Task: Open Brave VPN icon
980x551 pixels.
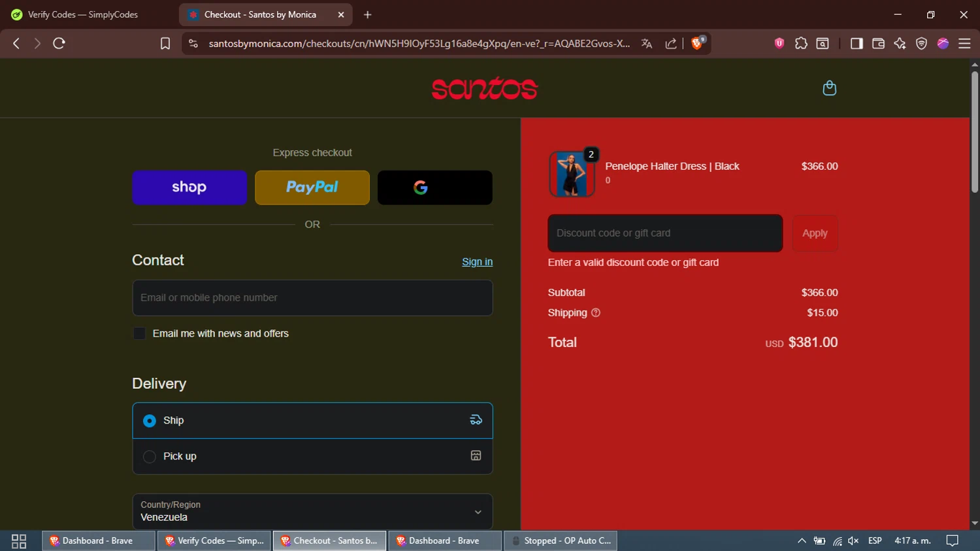Action: click(x=921, y=43)
